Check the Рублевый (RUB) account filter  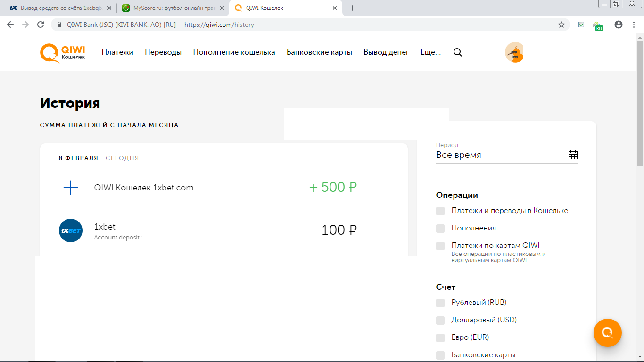tap(440, 303)
